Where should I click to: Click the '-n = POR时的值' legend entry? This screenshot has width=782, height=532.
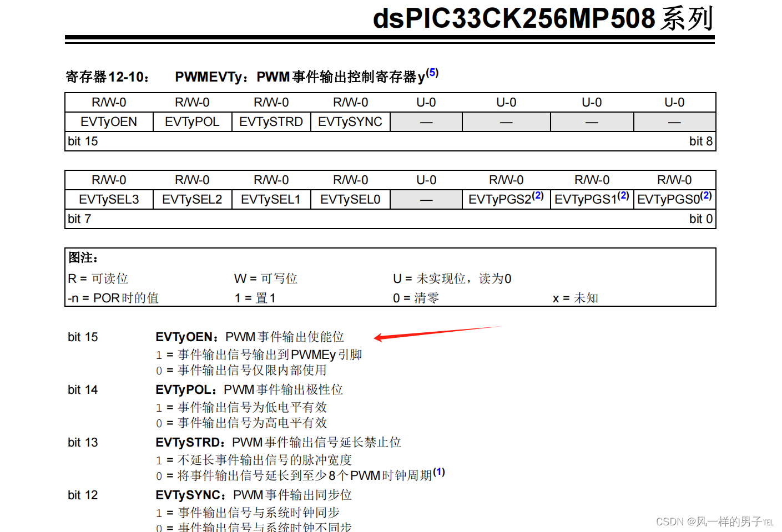tap(113, 298)
